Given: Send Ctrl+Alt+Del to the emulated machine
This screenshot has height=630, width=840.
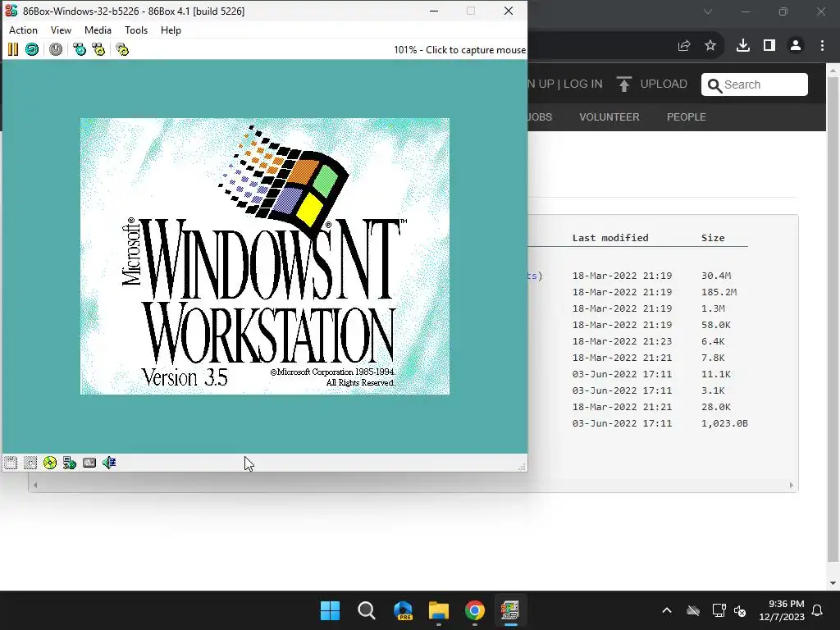Looking at the screenshot, I should click(80, 50).
